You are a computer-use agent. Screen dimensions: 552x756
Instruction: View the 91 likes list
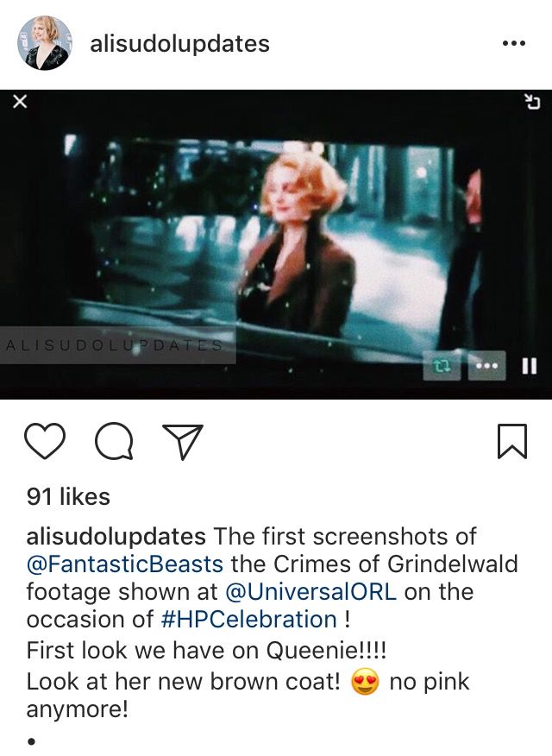pyautogui.click(x=68, y=496)
